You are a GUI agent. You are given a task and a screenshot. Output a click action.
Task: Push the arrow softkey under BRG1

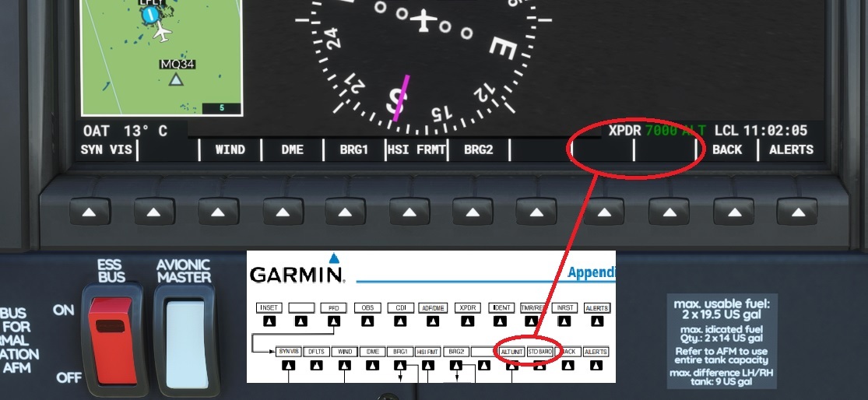pyautogui.click(x=345, y=212)
